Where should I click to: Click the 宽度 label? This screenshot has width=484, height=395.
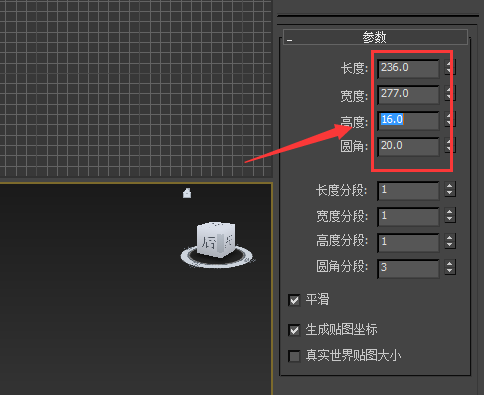(354, 96)
